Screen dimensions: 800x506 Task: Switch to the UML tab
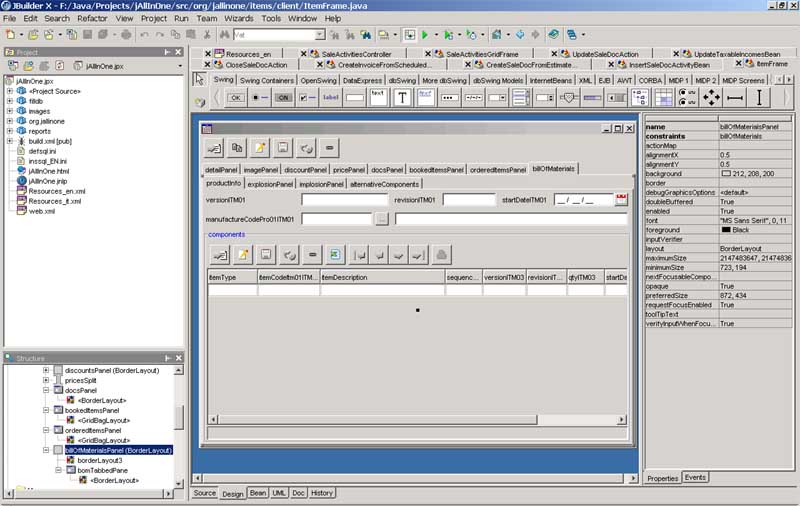[x=279, y=493]
